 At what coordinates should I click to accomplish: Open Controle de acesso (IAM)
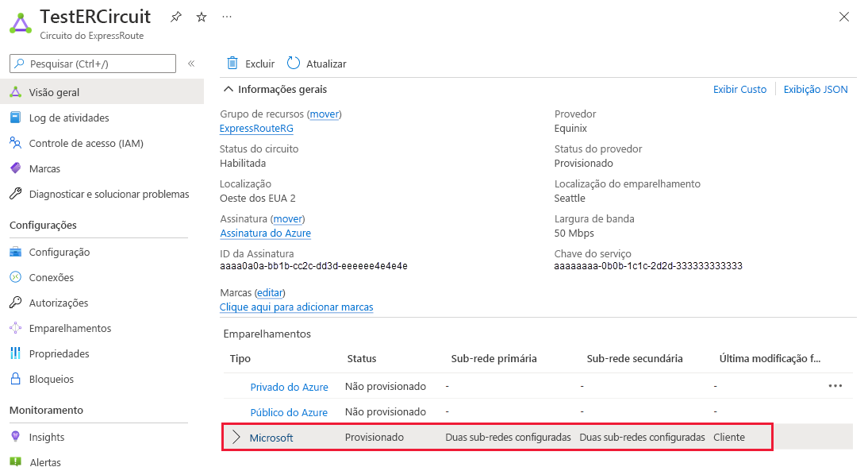86,143
